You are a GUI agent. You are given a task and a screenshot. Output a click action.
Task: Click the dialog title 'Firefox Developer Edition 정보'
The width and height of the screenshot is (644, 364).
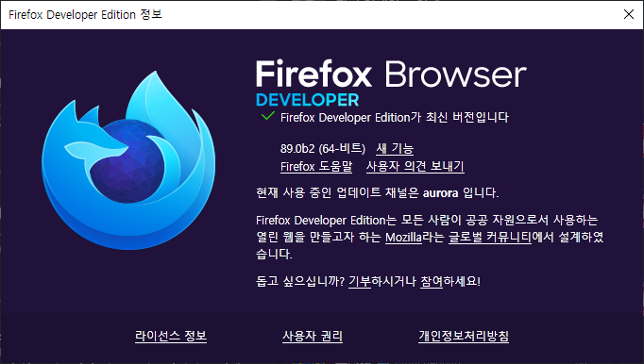pyautogui.click(x=85, y=14)
